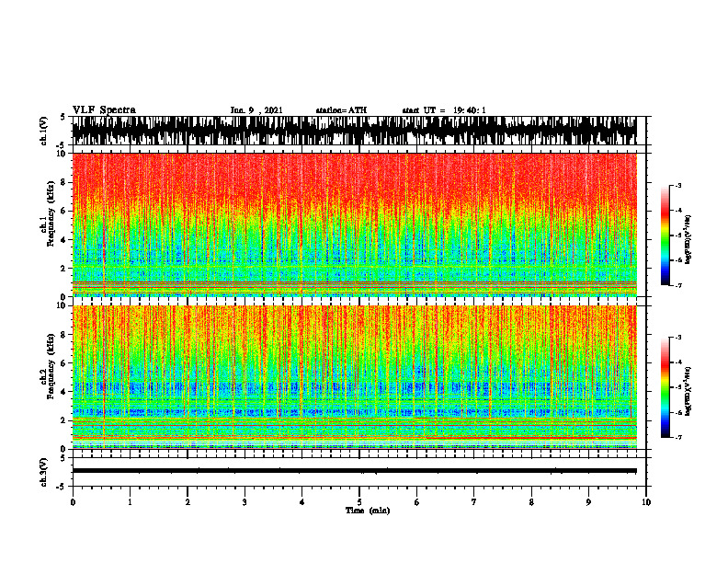Click the "10" tick on the time axis
728x563 pixels.
pos(646,502)
